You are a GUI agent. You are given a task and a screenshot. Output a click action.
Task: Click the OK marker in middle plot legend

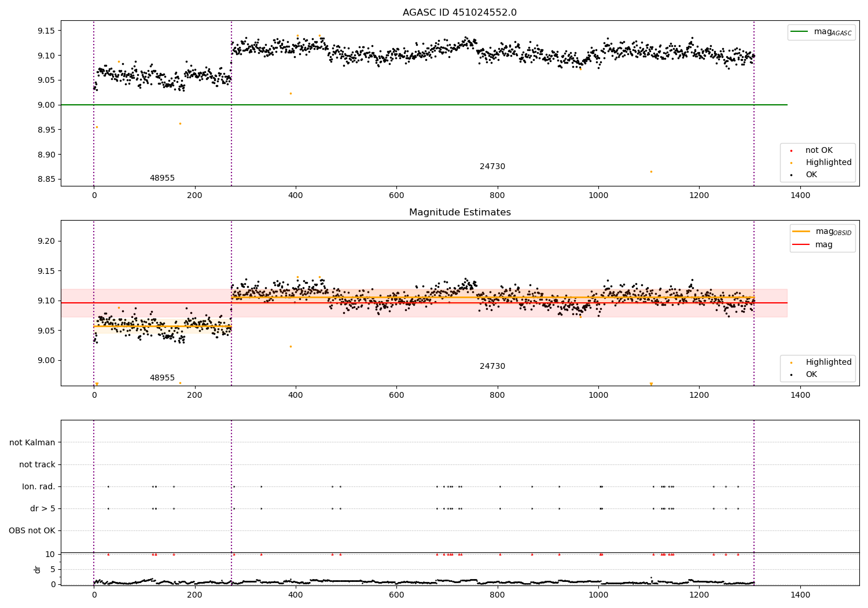(x=791, y=375)
